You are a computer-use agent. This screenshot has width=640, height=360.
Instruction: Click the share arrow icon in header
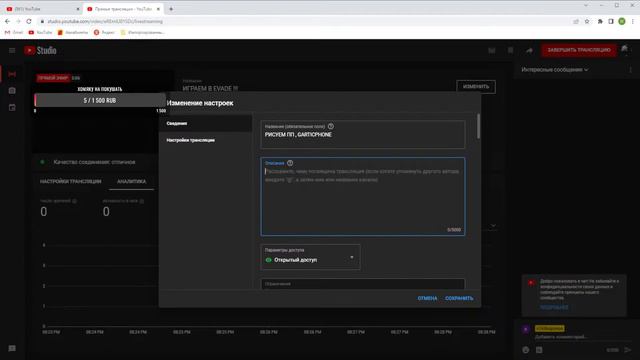[529, 50]
